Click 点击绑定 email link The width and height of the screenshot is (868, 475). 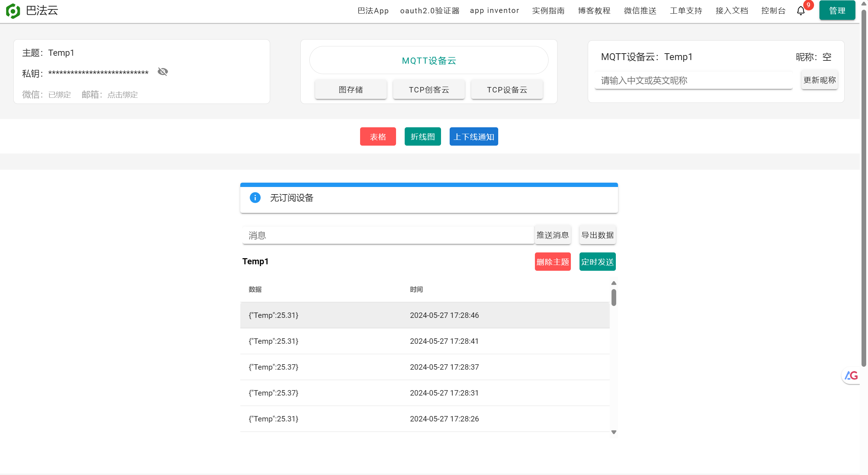(123, 95)
